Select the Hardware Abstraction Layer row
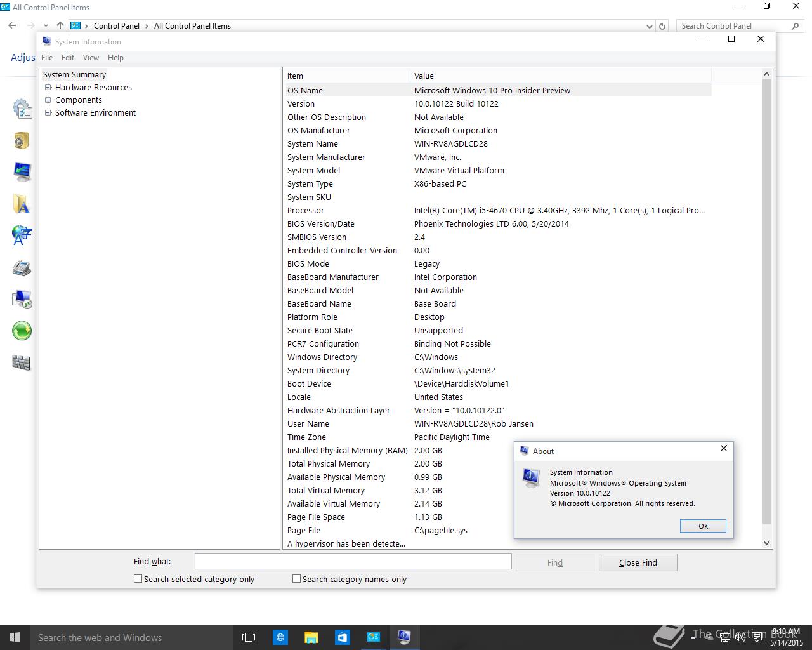Image resolution: width=812 pixels, height=650 pixels. (x=497, y=410)
